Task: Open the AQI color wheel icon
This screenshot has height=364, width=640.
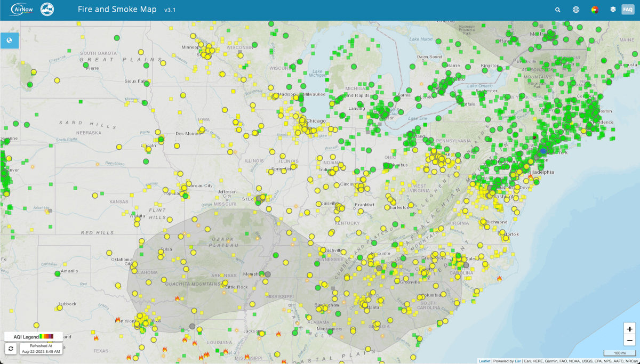Action: (x=595, y=10)
